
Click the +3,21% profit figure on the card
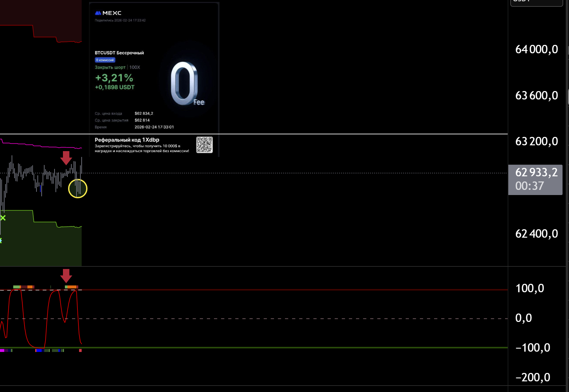114,78
